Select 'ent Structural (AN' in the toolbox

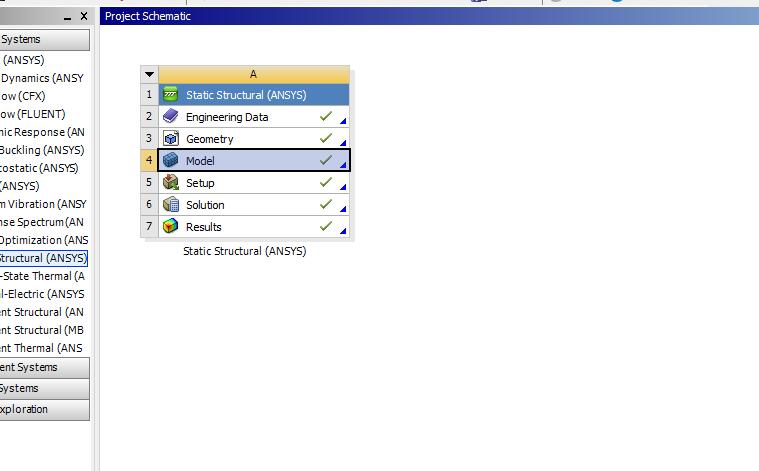pyautogui.click(x=42, y=312)
